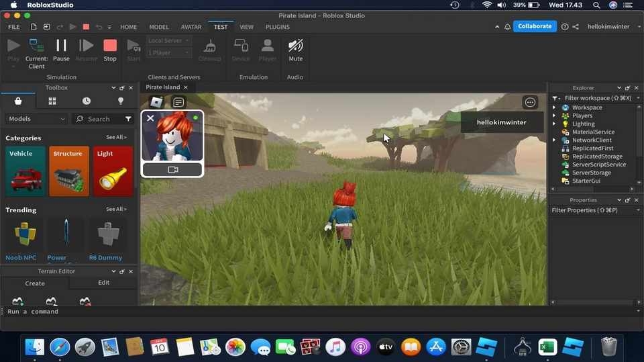644x362 pixels.
Task: Open the in-game chat icon
Action: 178,102
